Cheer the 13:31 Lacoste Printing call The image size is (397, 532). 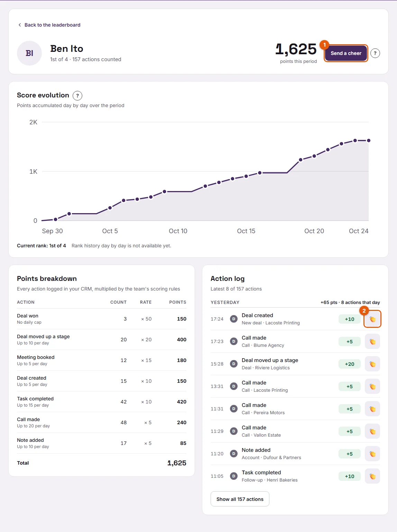pyautogui.click(x=372, y=387)
